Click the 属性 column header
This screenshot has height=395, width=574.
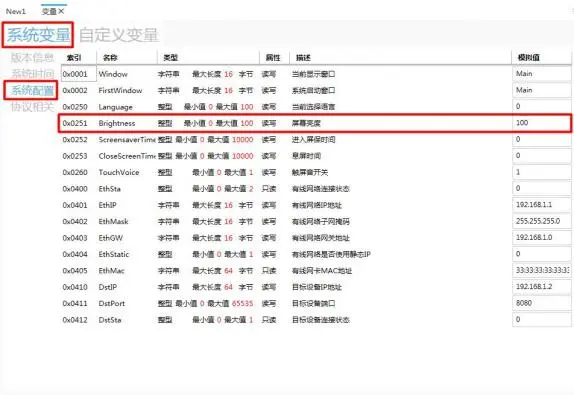click(x=273, y=57)
